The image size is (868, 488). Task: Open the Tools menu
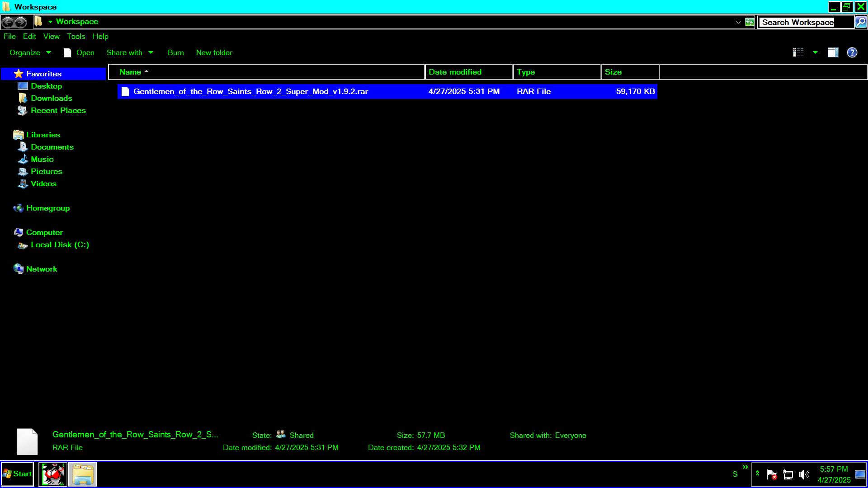coord(76,37)
